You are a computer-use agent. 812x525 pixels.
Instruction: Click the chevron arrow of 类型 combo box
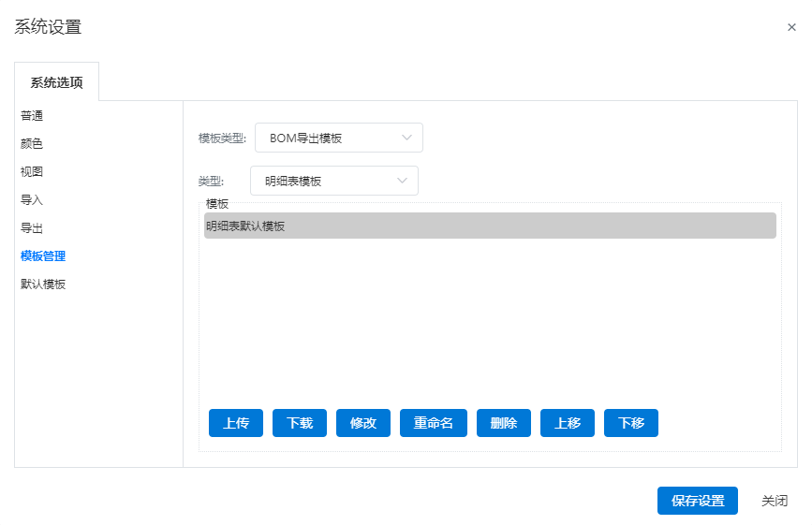coord(402,181)
